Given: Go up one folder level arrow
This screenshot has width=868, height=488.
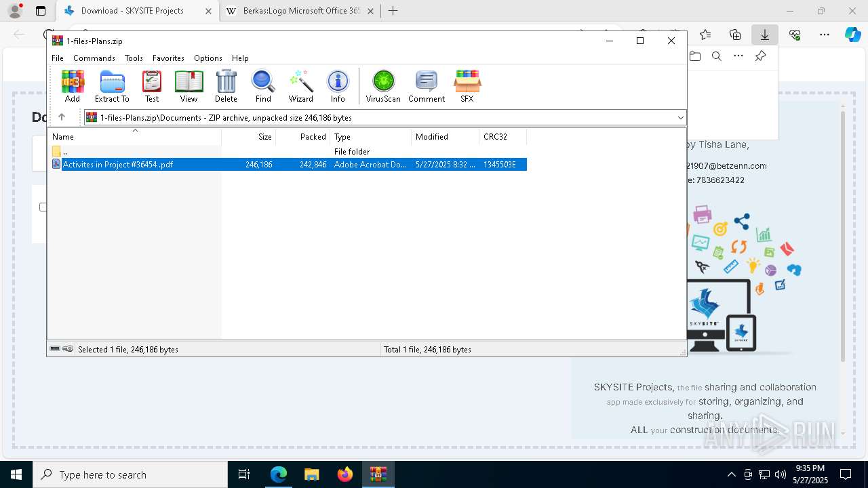Looking at the screenshot, I should pos(62,117).
